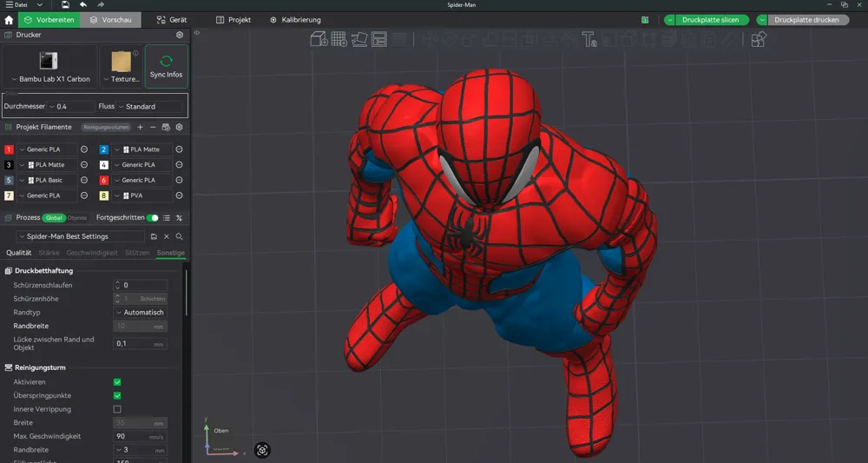Open filament 3 PLA Matte dropdown
The width and height of the screenshot is (868, 463).
(47, 165)
